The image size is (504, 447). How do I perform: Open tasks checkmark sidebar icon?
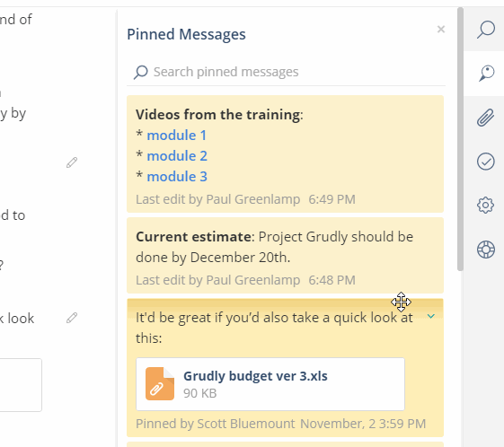pos(486,162)
